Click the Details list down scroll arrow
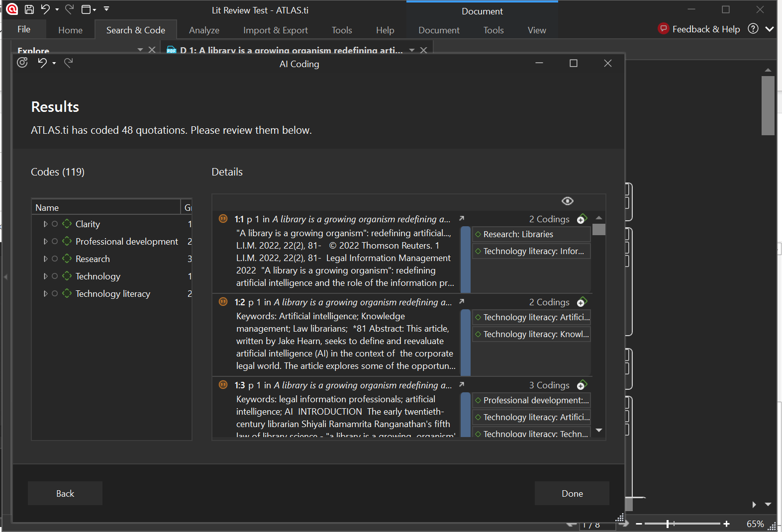782x532 pixels. 599,430
